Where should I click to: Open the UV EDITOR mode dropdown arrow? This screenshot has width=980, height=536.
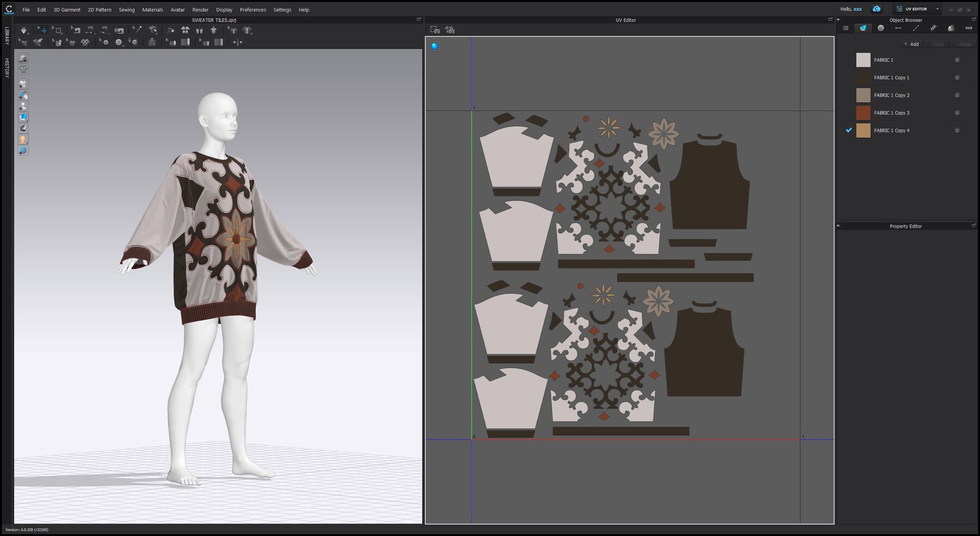[938, 9]
